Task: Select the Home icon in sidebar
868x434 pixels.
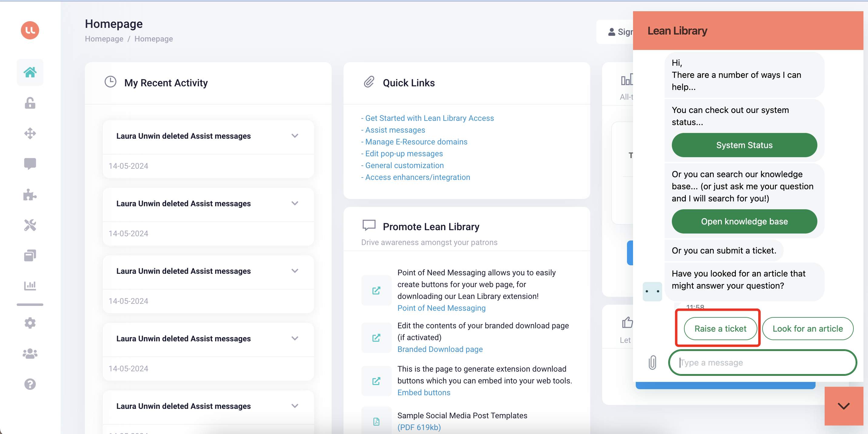Action: pyautogui.click(x=30, y=72)
